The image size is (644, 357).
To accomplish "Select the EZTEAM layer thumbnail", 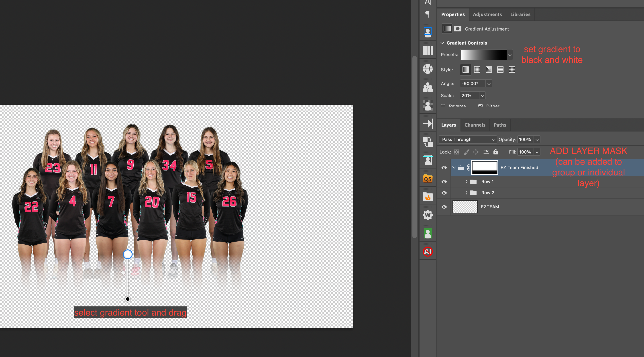I will point(465,207).
